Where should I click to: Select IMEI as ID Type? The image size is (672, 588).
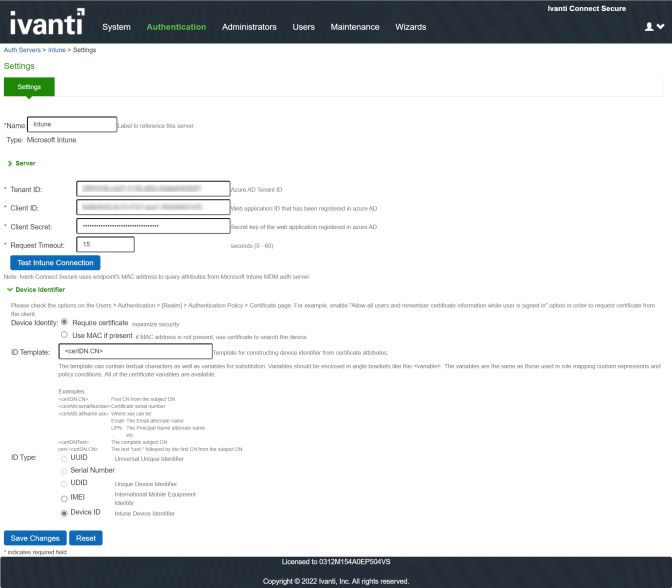point(64,498)
